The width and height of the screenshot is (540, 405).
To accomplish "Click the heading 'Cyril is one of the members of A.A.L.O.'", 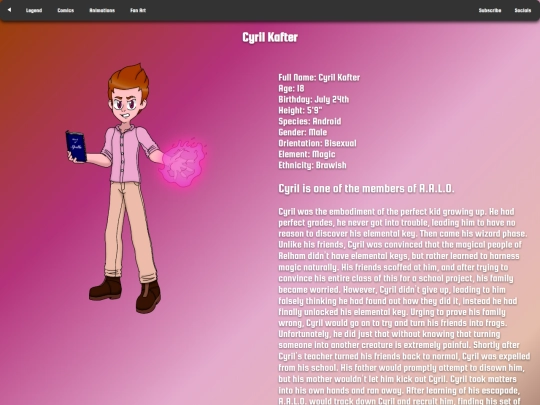I will (366, 188).
